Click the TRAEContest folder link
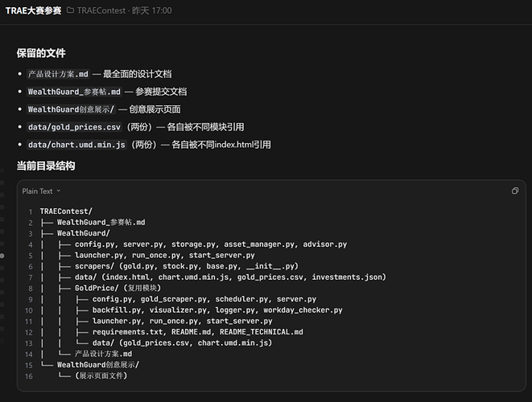 [x=101, y=10]
